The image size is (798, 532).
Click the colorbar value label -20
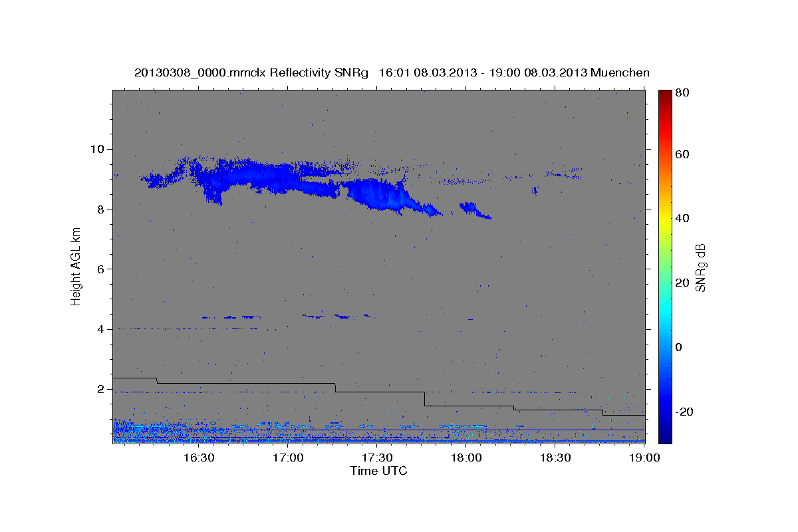(684, 412)
